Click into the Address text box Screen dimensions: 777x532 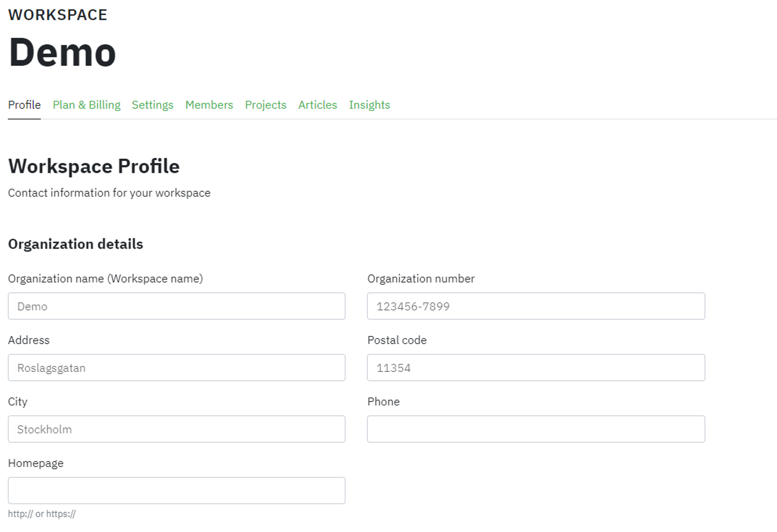pos(176,368)
